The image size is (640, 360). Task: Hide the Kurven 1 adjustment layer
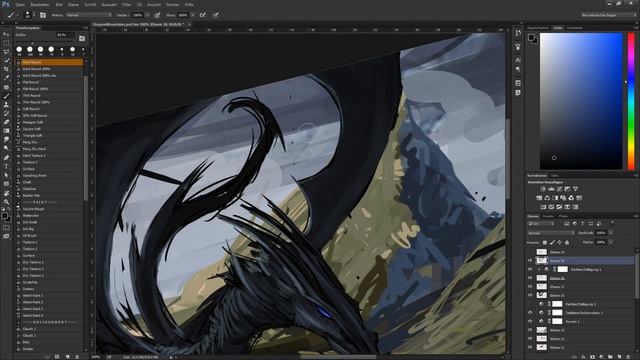(x=530, y=321)
